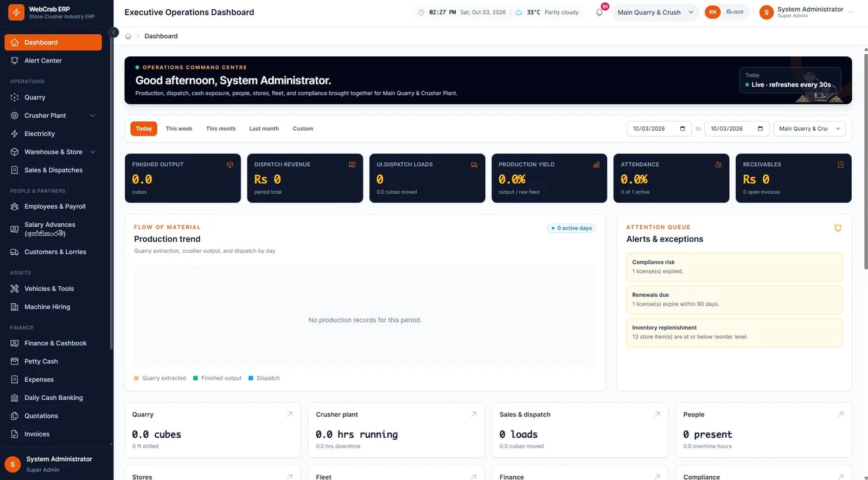Toggle Quarry extracted legend series
The image size is (868, 480).
160,378
